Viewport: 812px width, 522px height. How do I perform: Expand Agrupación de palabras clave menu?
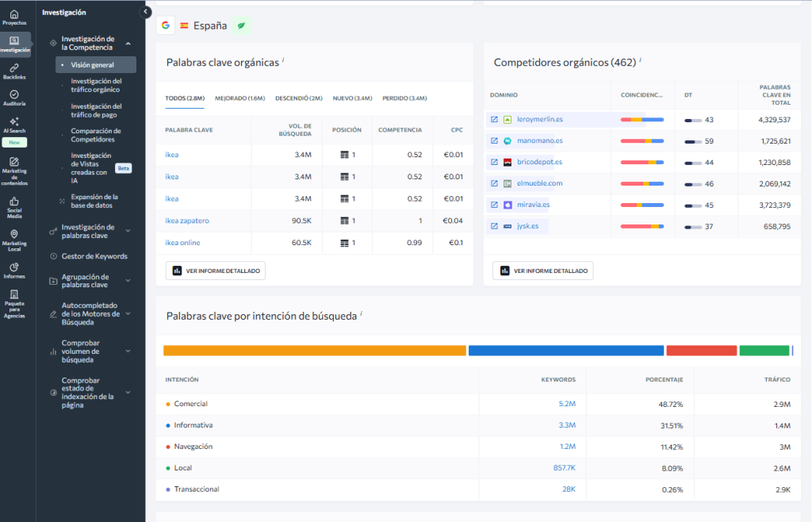(x=128, y=281)
